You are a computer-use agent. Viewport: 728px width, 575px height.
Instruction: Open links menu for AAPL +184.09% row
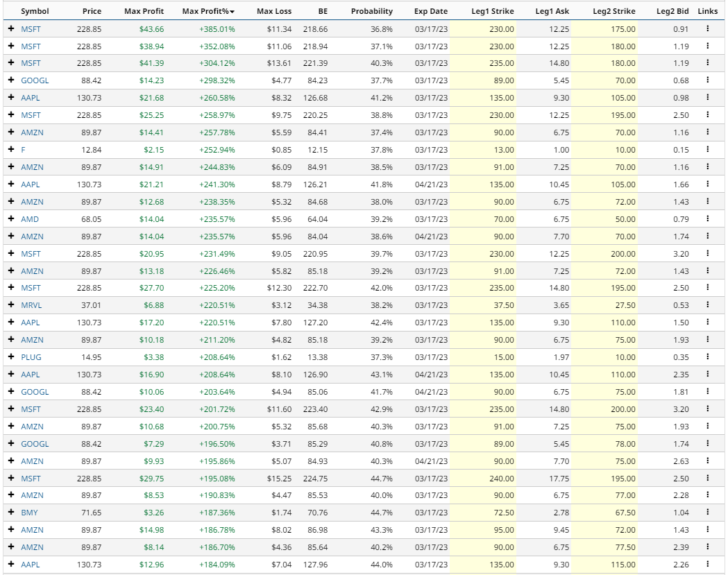tap(708, 565)
